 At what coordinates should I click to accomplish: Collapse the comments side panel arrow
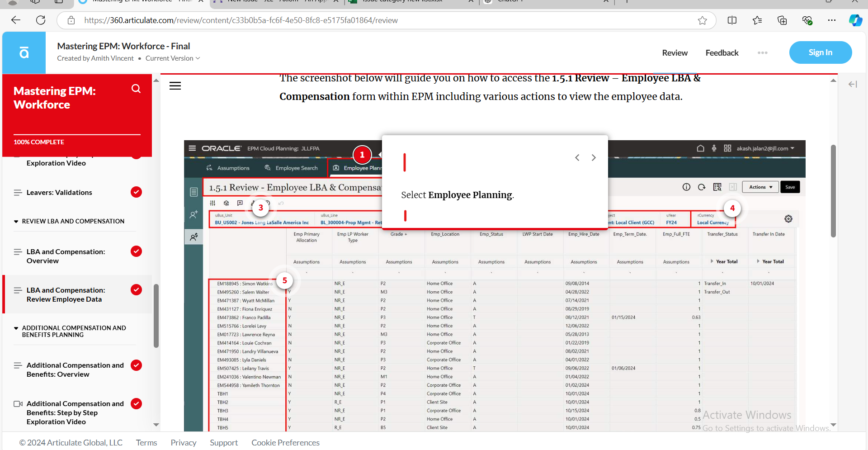853,84
